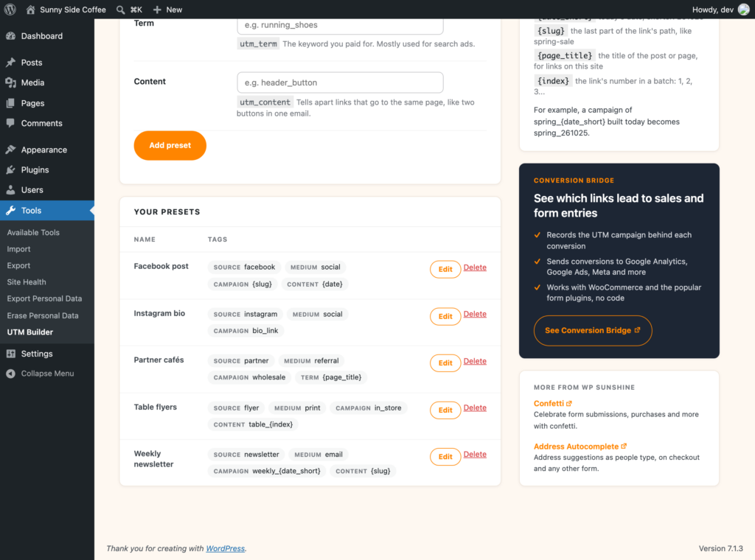Click into the Term input field

340,26
